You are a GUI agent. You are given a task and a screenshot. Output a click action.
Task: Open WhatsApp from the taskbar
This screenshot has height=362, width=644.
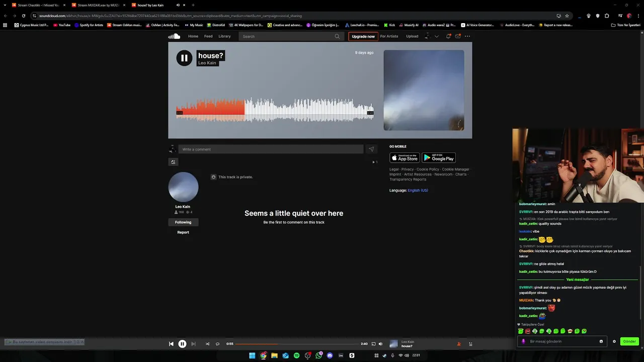(319, 355)
